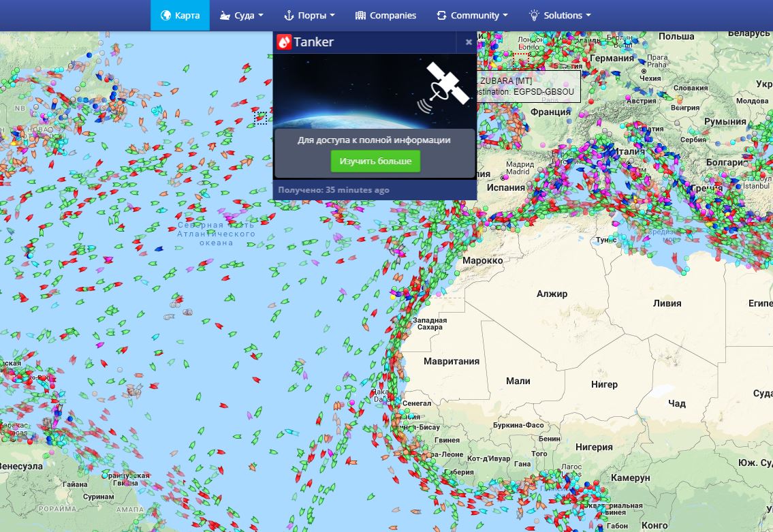
Task: Click the Получено: 35 minutes ago text
Action: pos(334,190)
